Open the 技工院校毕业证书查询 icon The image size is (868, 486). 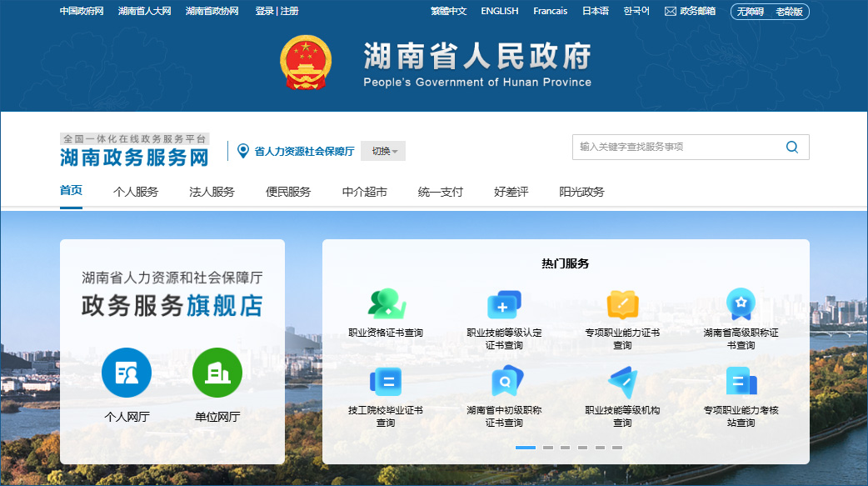tap(386, 381)
